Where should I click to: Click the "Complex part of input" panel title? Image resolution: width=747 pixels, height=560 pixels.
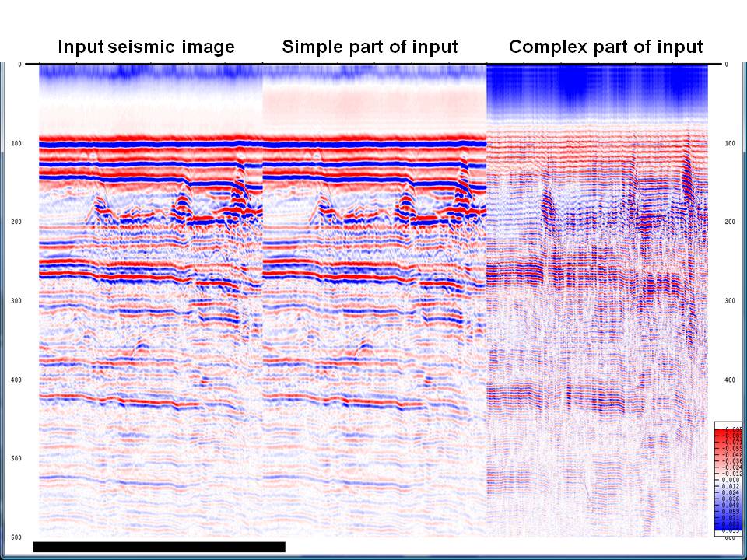pos(606,47)
